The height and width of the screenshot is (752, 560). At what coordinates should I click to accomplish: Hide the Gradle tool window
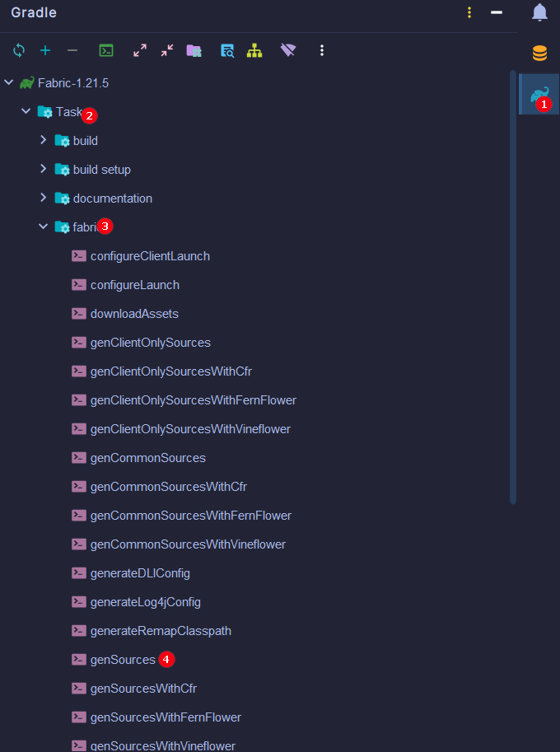pyautogui.click(x=497, y=12)
